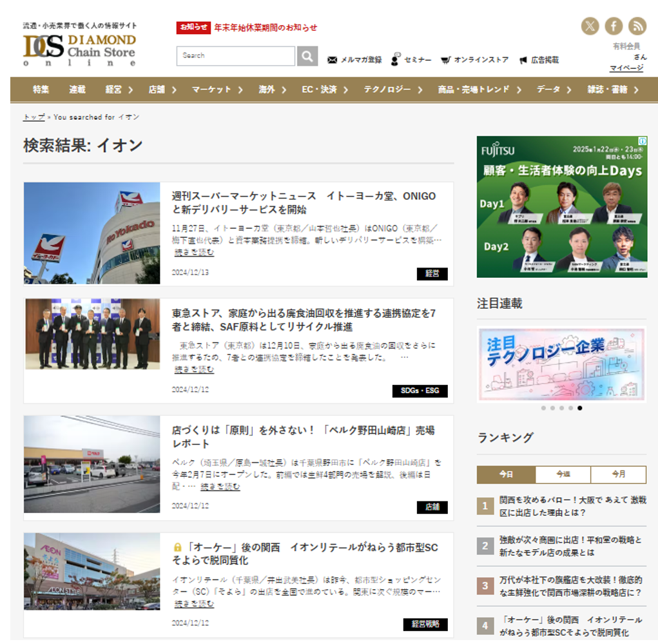Viewport: 658px width, 644px height.
Task: Click the Fujitsu ad info icon
Action: point(642,141)
